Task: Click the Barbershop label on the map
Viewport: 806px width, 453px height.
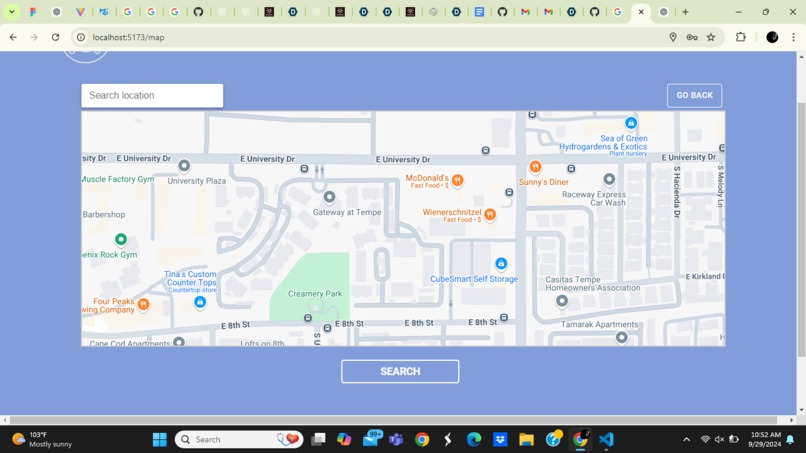Action: [104, 214]
